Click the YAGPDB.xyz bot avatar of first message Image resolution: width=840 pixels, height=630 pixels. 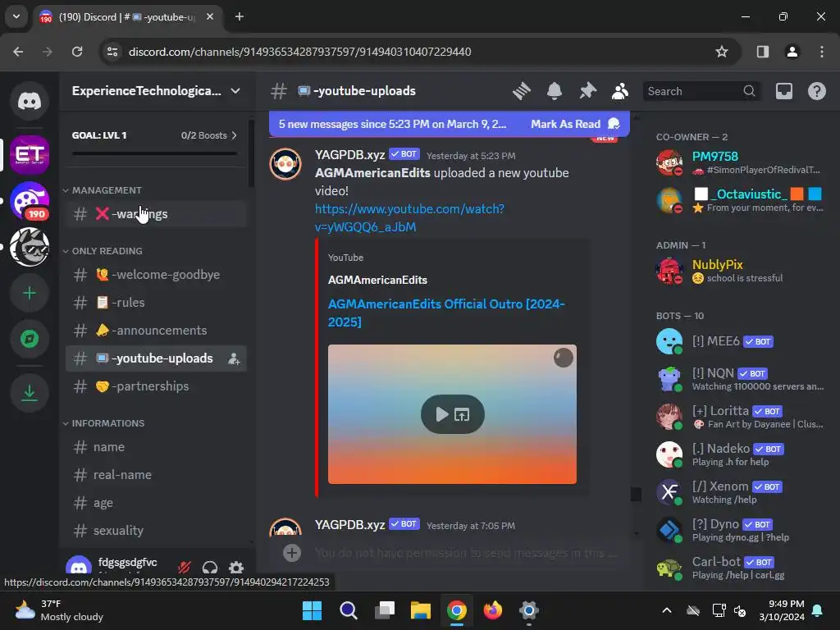[285, 164]
